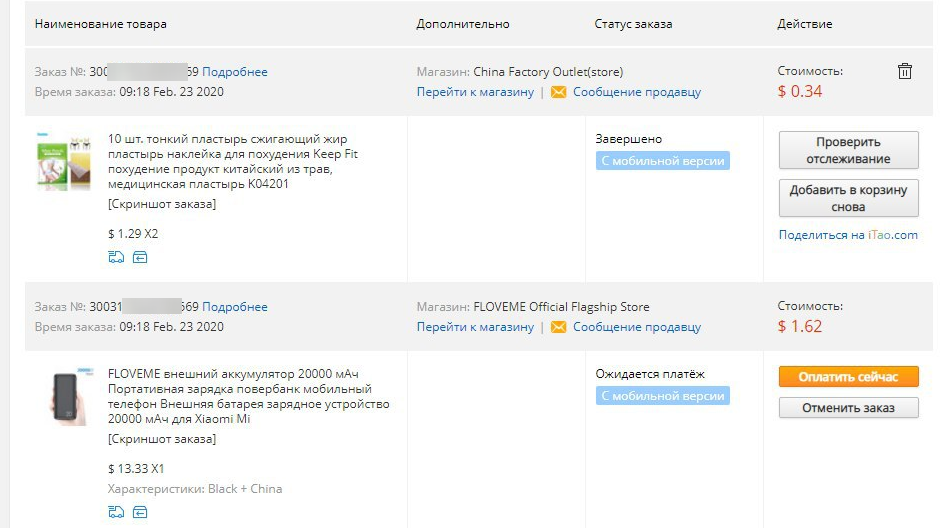
Task: Open Подробнее link for first order
Action: pyautogui.click(x=235, y=72)
